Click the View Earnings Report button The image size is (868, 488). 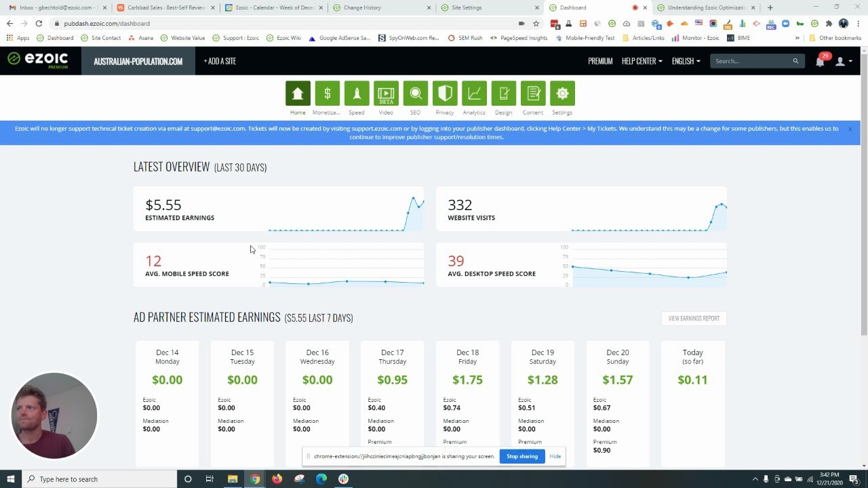(694, 319)
